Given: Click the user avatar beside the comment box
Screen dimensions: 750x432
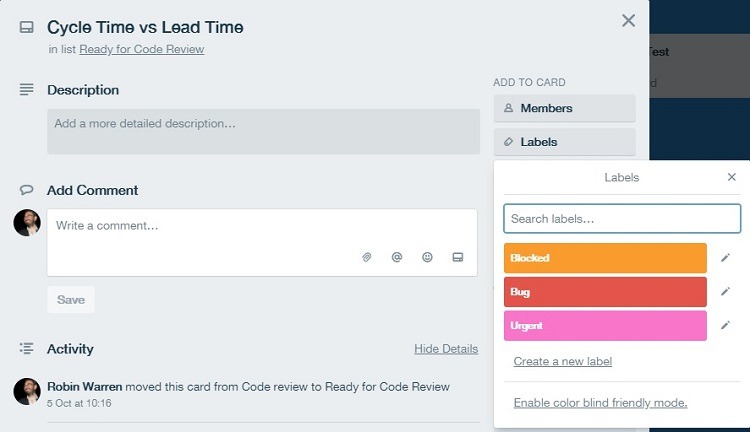Looking at the screenshot, I should (27, 222).
